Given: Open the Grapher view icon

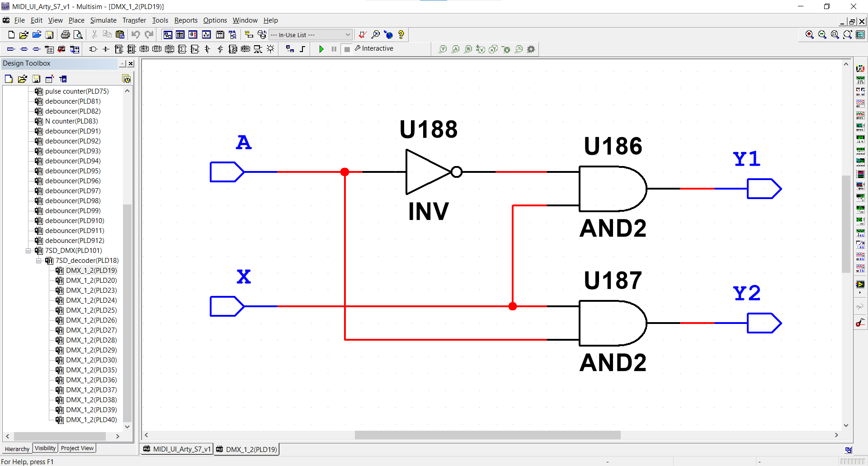Looking at the screenshot, I should tap(206, 35).
